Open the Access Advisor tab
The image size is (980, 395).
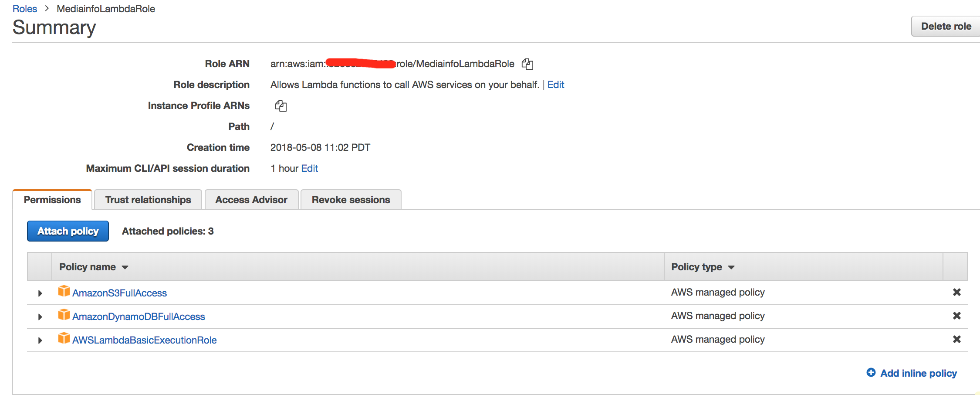click(251, 200)
